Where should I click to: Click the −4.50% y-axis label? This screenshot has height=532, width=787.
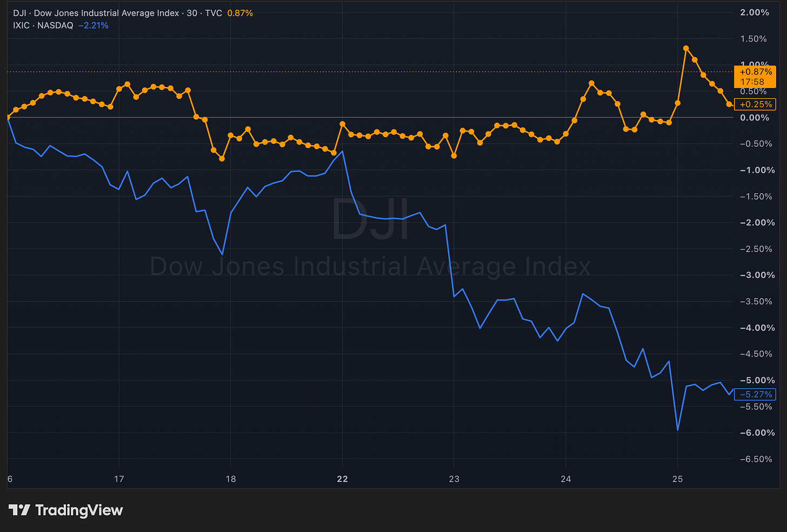click(756, 354)
